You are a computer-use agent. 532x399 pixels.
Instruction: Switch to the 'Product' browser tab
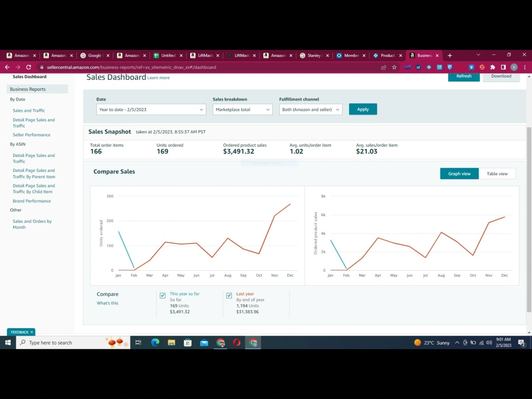click(x=387, y=55)
